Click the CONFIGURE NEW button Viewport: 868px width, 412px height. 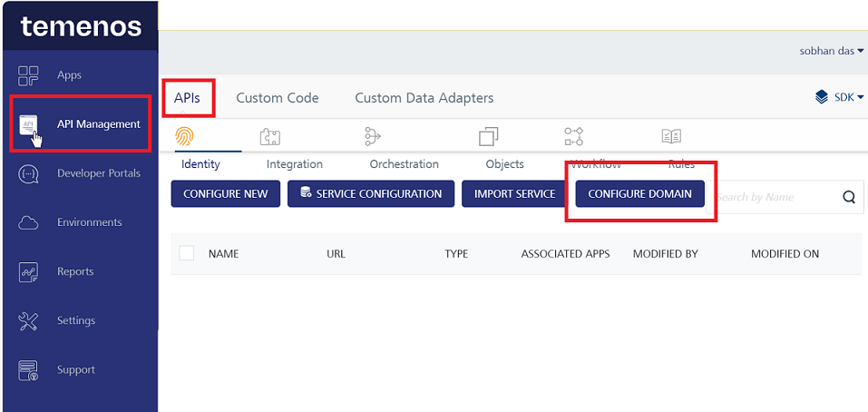point(225,194)
